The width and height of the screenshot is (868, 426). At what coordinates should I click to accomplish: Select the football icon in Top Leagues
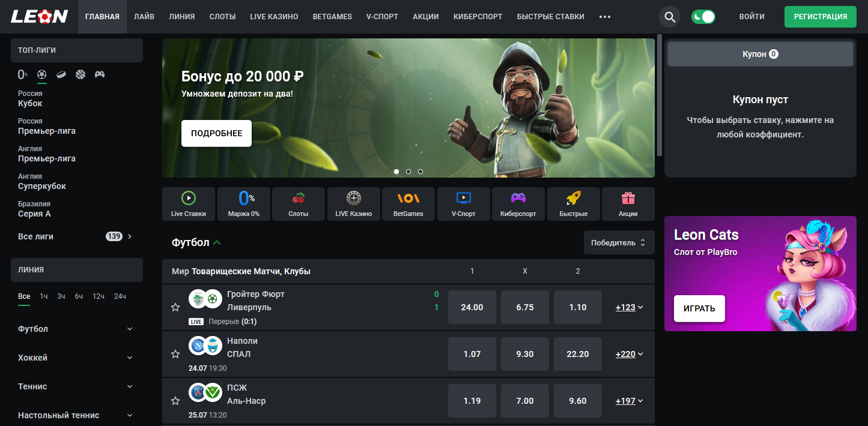coord(41,74)
